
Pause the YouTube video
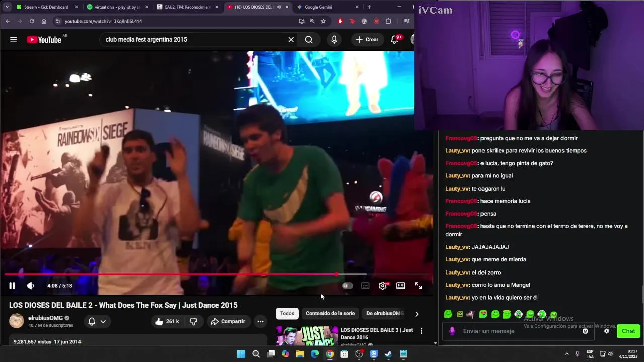[x=12, y=286]
